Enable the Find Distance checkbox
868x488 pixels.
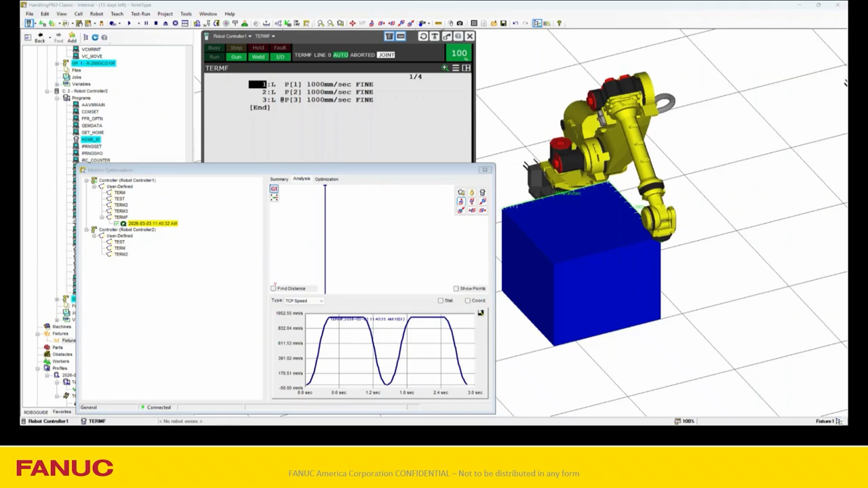coord(273,288)
